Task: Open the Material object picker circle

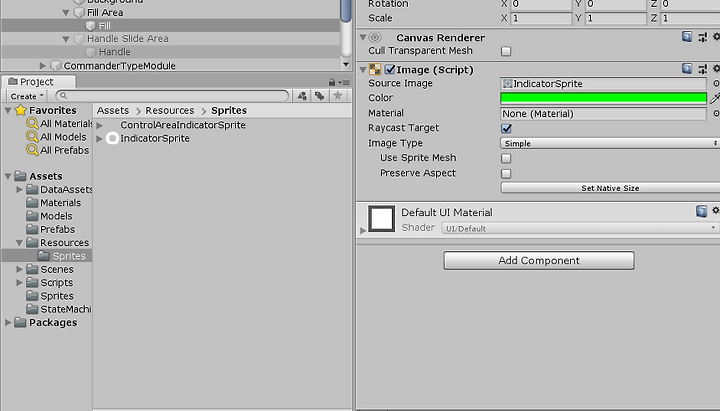Action: click(x=716, y=113)
